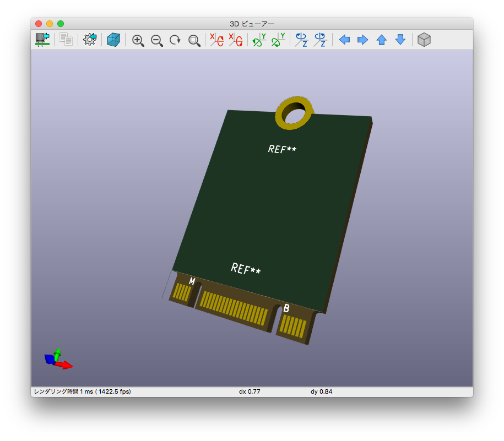Click the redraw view icon
The image size is (504, 441).
(175, 40)
